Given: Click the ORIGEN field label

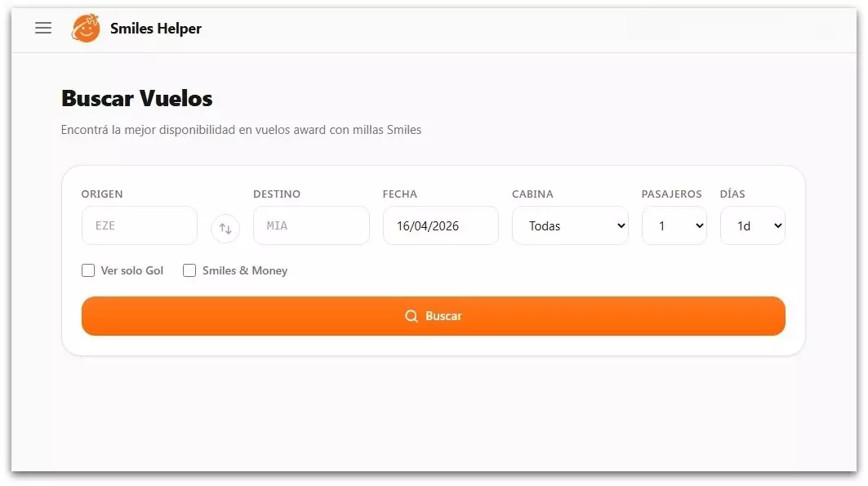Looking at the screenshot, I should tap(102, 194).
